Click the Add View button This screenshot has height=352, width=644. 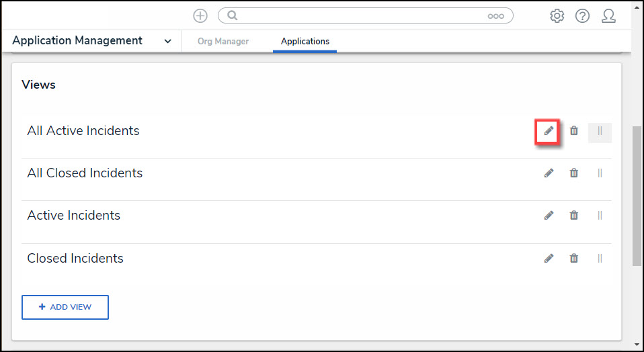65,307
